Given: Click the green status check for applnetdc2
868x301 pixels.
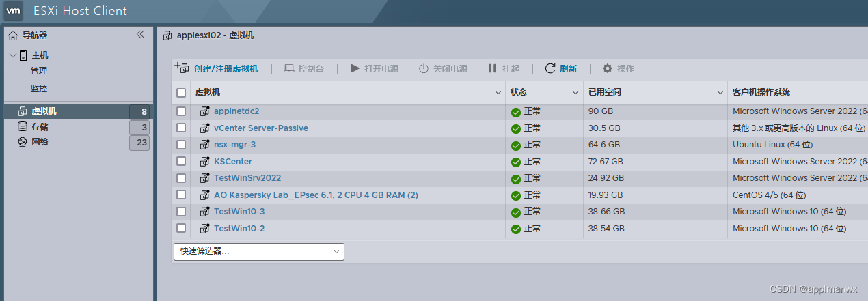Looking at the screenshot, I should (516, 111).
